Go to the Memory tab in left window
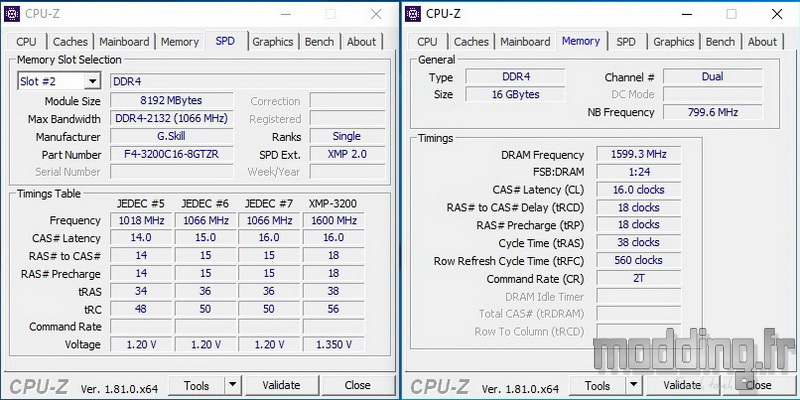The height and width of the screenshot is (400, 800). [180, 42]
